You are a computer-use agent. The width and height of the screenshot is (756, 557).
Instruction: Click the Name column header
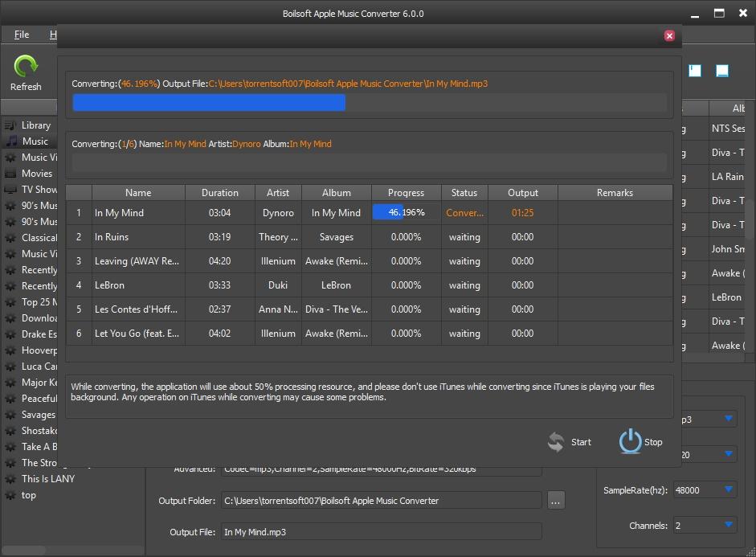tap(138, 192)
